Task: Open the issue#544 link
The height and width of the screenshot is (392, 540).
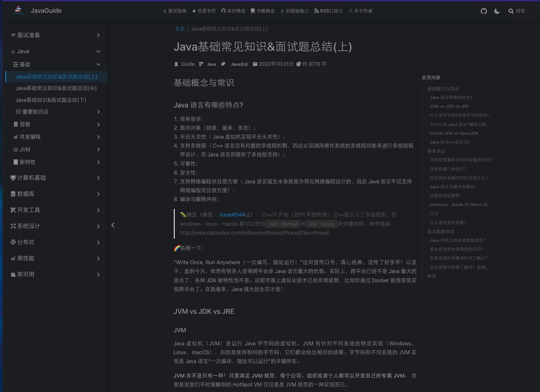Action: [x=233, y=214]
